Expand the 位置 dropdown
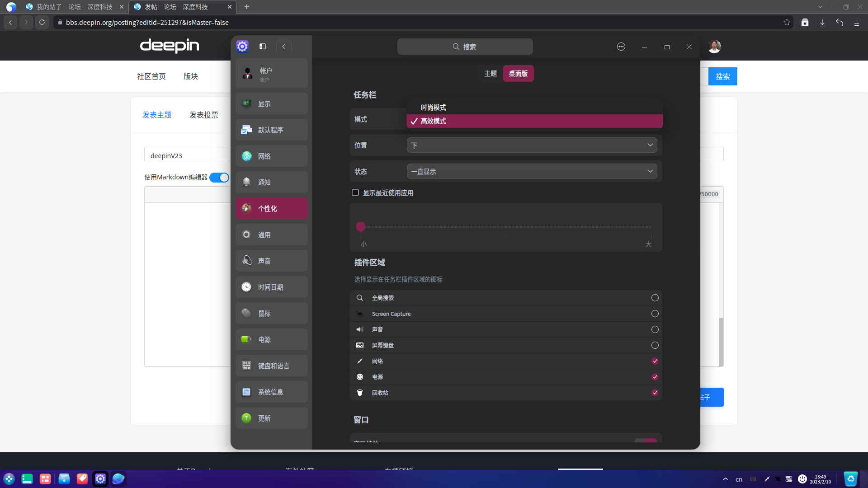The width and height of the screenshot is (868, 488). click(x=532, y=145)
